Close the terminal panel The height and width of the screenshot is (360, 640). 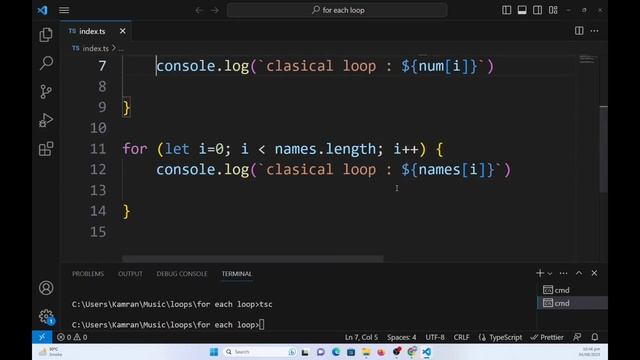click(594, 273)
